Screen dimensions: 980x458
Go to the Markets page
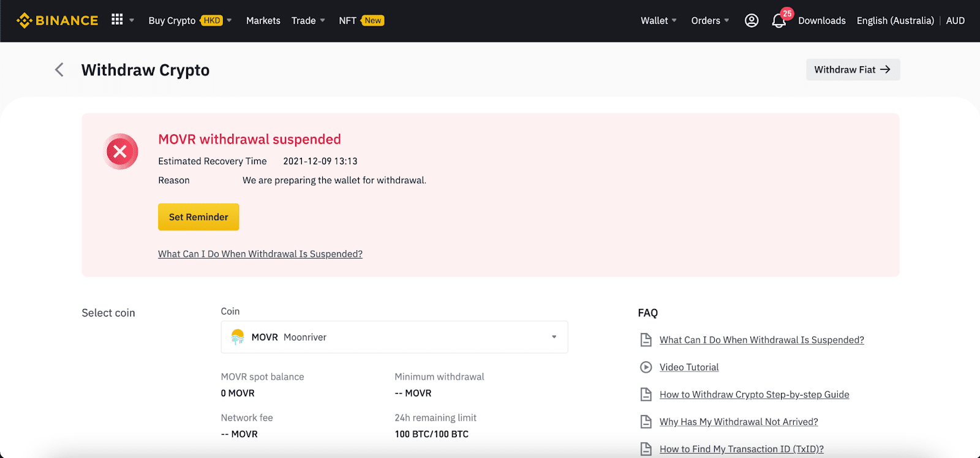(x=263, y=20)
